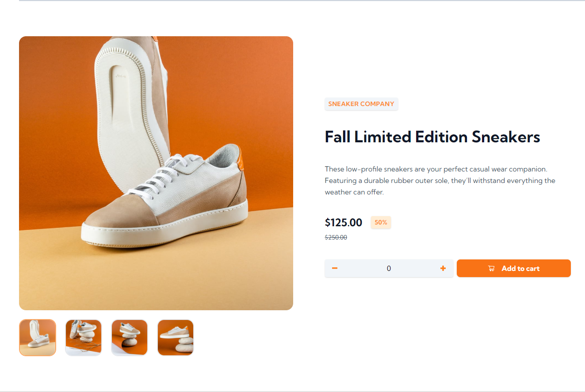Show the second thumbnail with two sneakers
Screen dimensions: 585x392
click(84, 337)
